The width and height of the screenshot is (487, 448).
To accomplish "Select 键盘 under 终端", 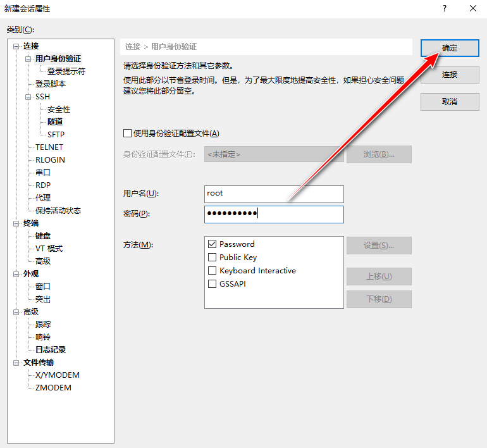I will point(43,236).
